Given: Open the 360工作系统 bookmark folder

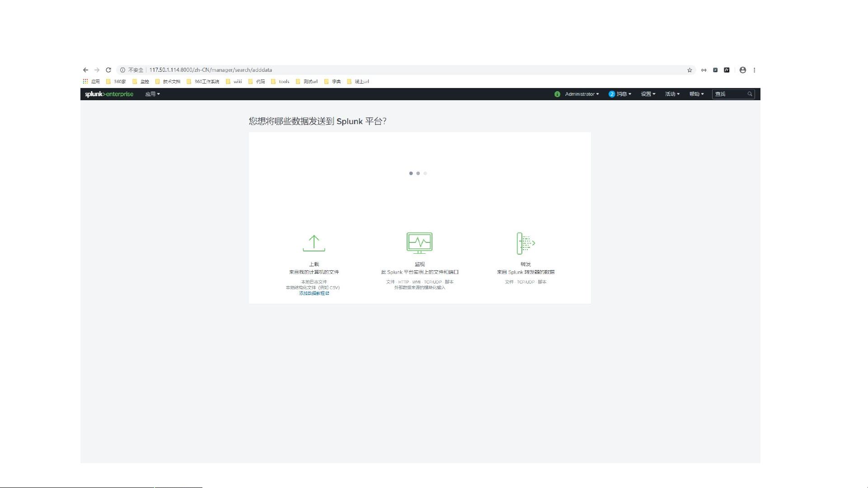Looking at the screenshot, I should tap(203, 82).
